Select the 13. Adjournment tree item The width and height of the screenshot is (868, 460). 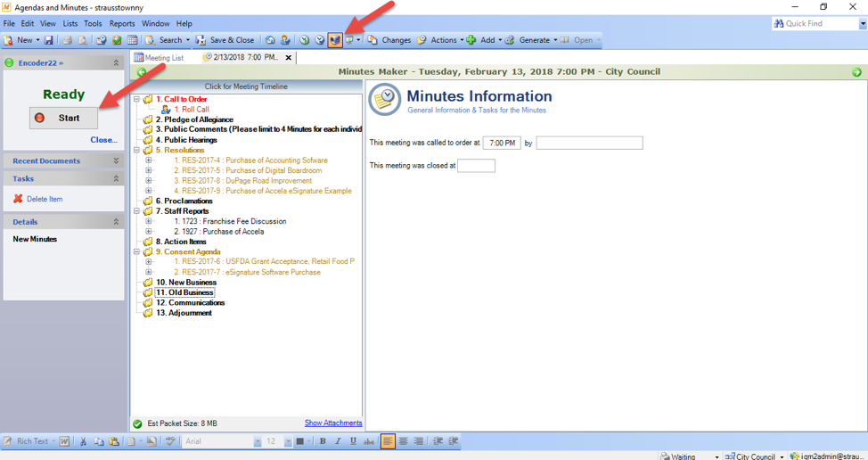coord(184,313)
